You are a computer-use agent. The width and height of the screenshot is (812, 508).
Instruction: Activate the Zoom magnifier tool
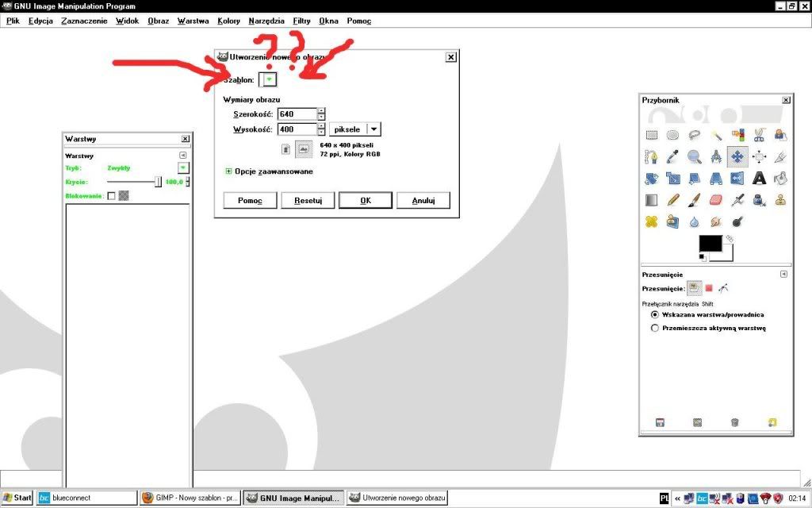695,156
